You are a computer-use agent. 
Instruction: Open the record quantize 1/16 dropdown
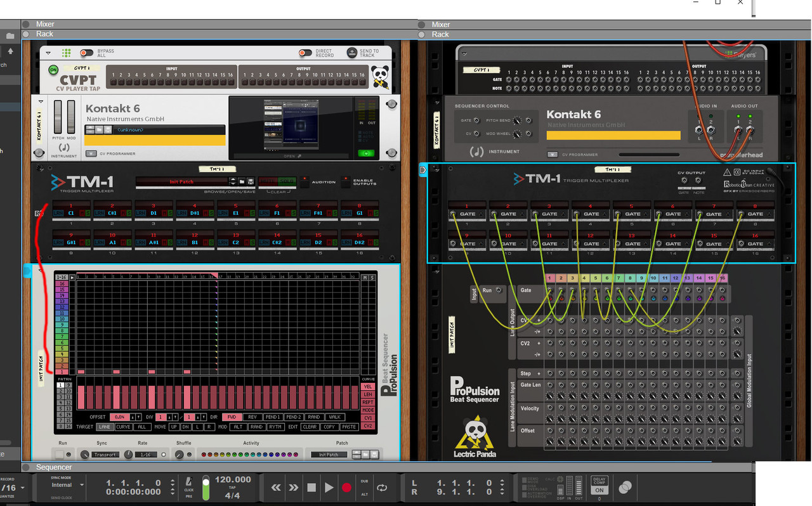tap(22, 488)
